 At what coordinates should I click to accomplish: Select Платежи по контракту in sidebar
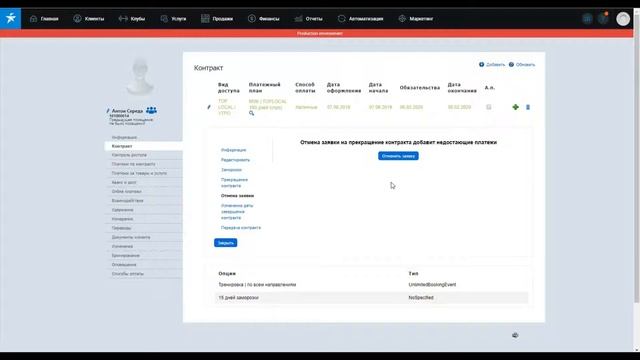[133, 164]
